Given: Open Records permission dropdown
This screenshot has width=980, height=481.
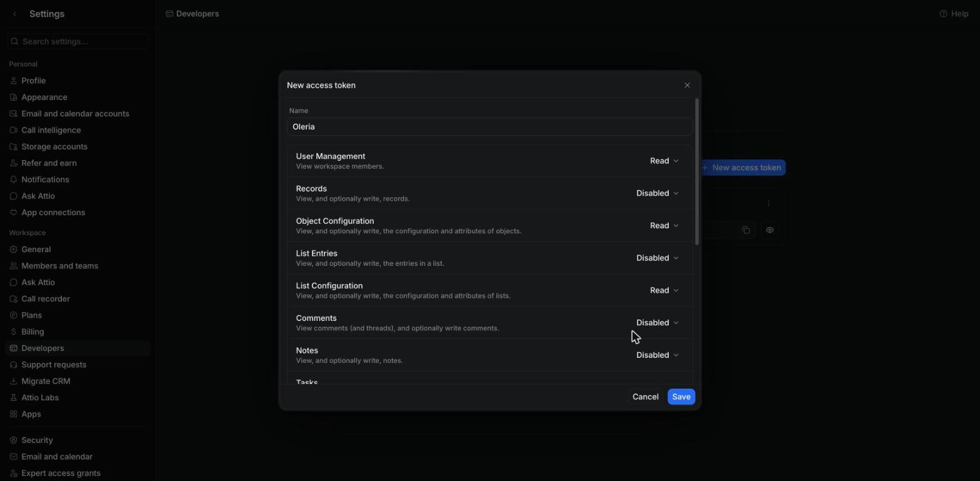Looking at the screenshot, I should [x=657, y=193].
